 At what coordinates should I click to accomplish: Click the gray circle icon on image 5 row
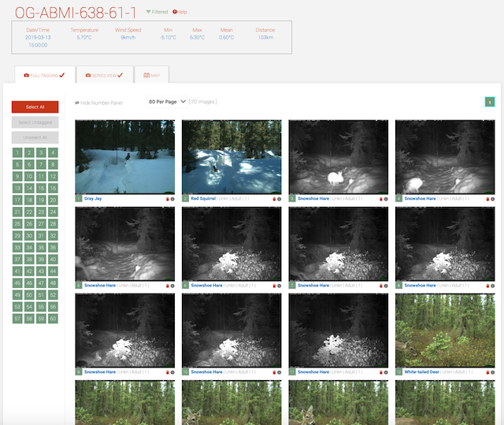pyautogui.click(x=172, y=286)
